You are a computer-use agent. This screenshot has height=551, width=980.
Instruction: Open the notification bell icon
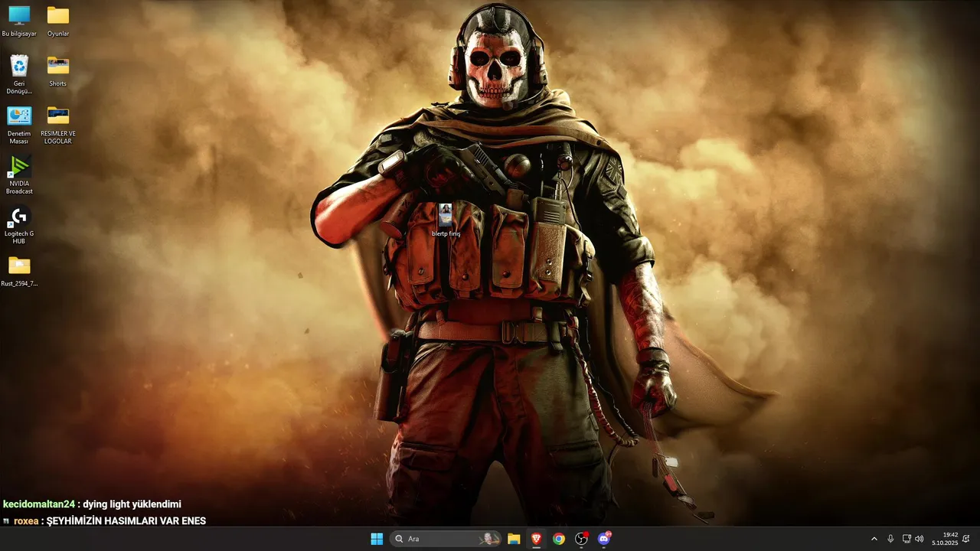(x=966, y=539)
